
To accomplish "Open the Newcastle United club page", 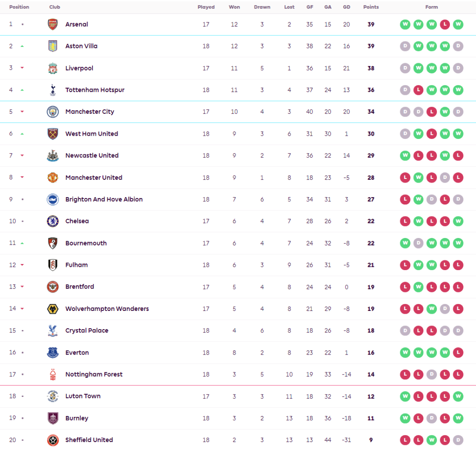I will click(x=92, y=156).
